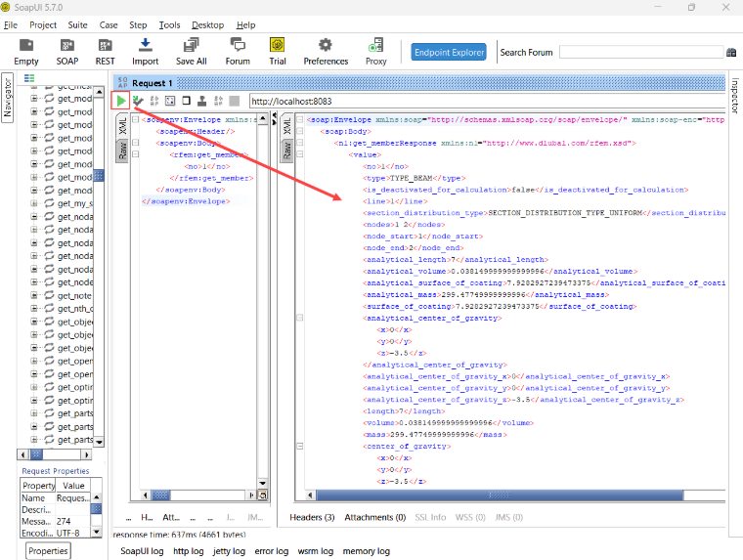Image resolution: width=743 pixels, height=560 pixels.
Task: Open the SoapUI log
Action: tap(142, 551)
